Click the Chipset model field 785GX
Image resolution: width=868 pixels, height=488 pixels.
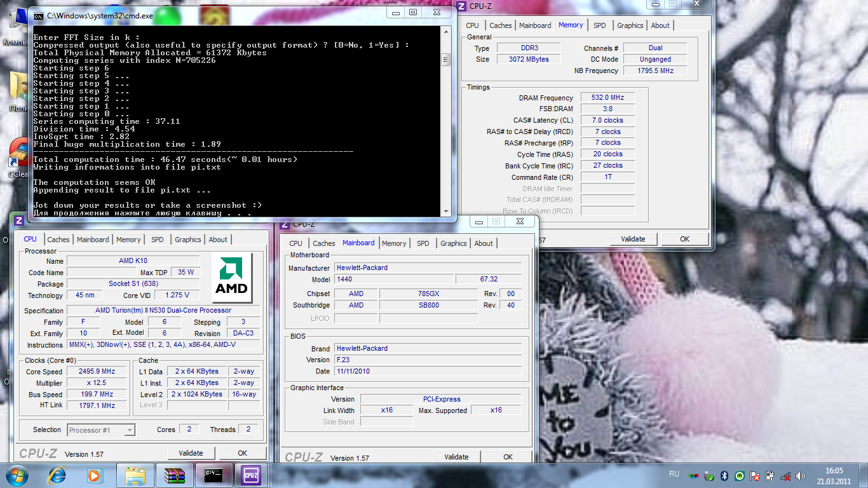(428, 294)
